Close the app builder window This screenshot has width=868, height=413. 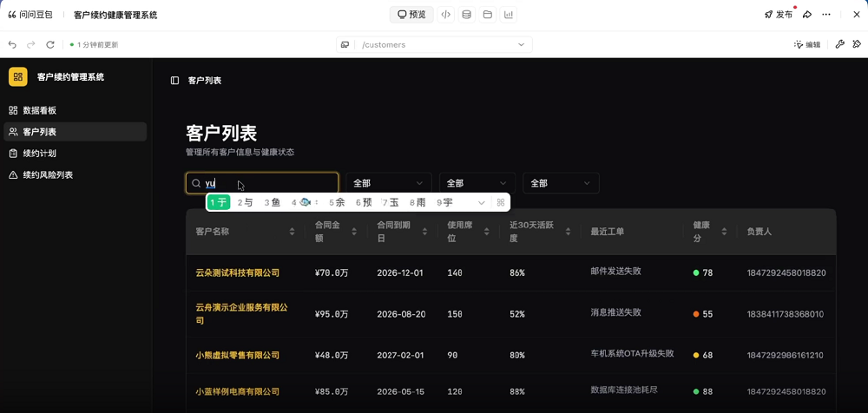point(857,15)
